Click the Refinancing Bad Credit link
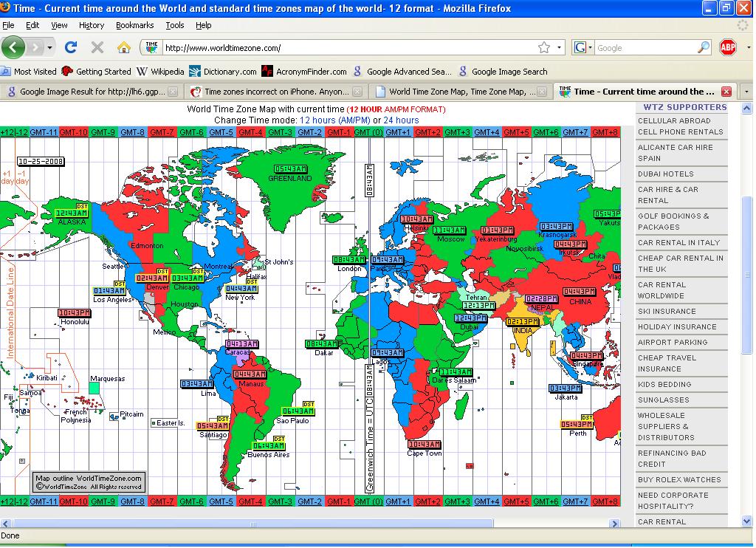 coord(672,459)
